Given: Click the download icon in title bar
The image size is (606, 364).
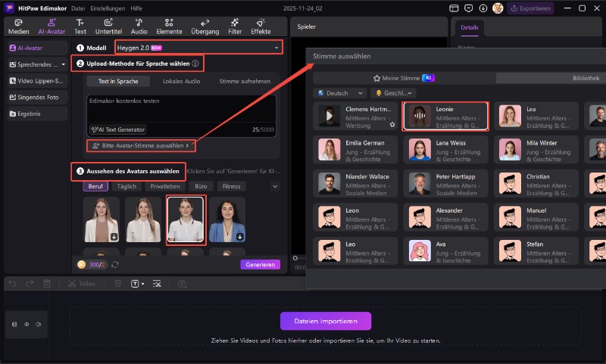Looking at the screenshot, I should coord(484,8).
